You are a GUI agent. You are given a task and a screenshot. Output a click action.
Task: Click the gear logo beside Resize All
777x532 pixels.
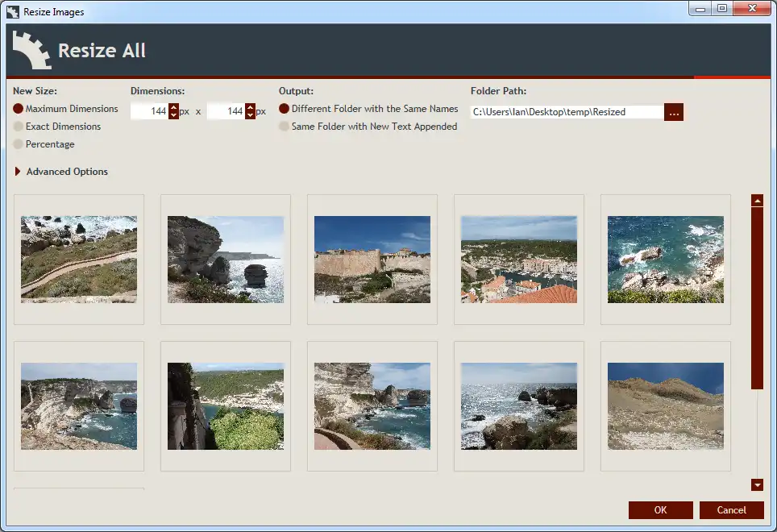(31, 50)
